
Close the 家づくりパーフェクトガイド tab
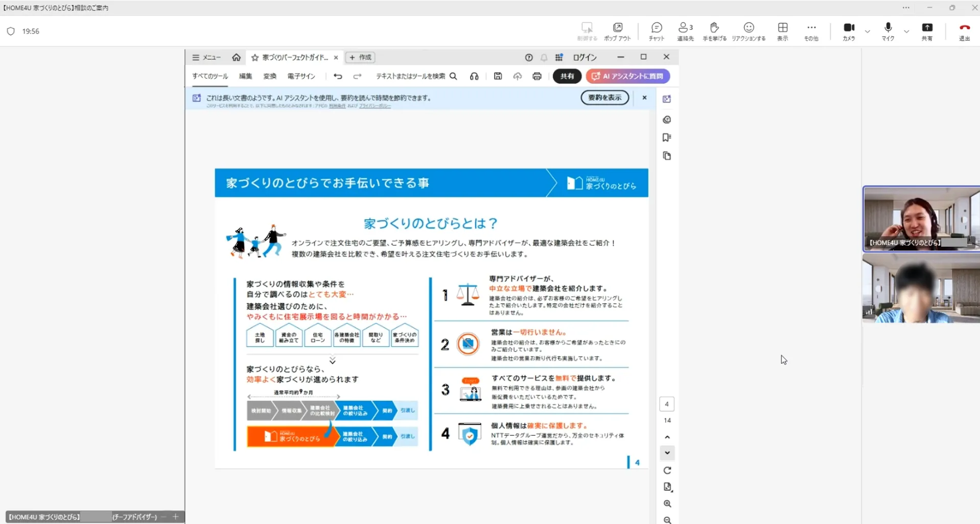(336, 58)
